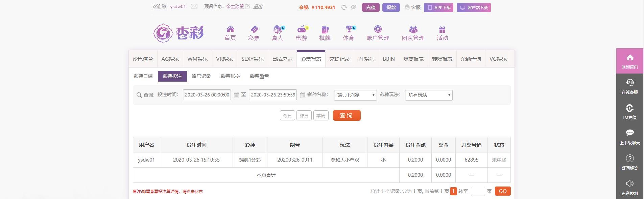The height and width of the screenshot is (199, 644).
Task: Open 棋牌 card games nav icon
Action: click(325, 33)
